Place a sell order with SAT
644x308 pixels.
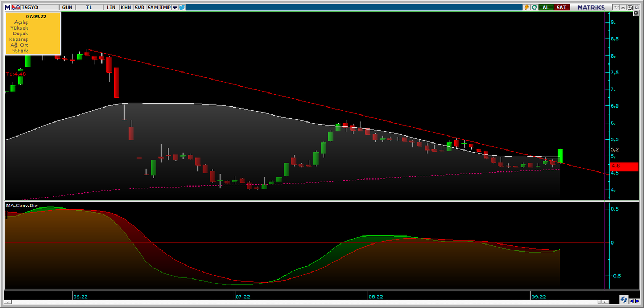(x=561, y=8)
